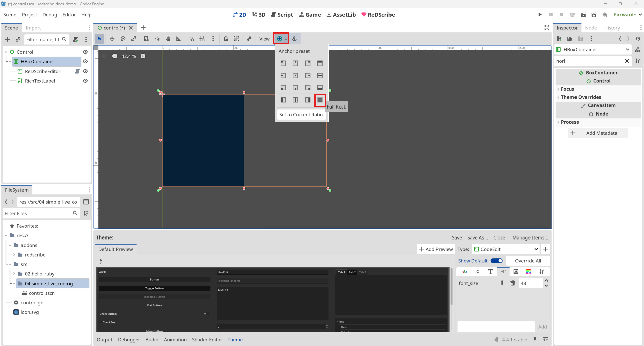Toggle visibility of RichTextLabel node
644x346 pixels.
point(85,81)
